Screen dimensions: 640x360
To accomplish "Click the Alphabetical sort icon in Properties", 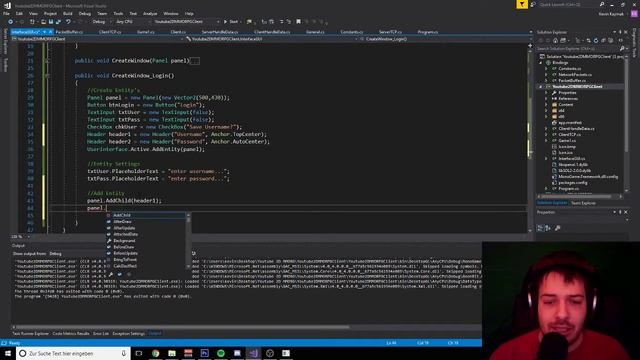I will click(548, 228).
